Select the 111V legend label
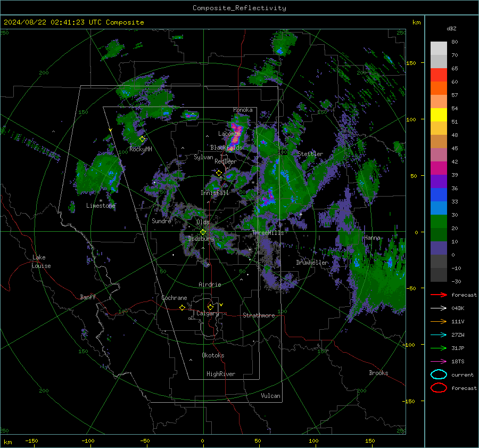Screen dimensions: 479x448 tap(458, 321)
